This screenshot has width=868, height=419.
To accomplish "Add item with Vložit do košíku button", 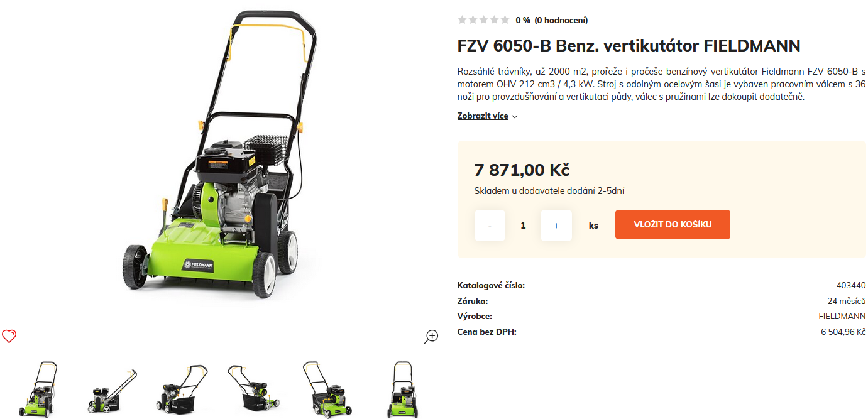I will [673, 224].
